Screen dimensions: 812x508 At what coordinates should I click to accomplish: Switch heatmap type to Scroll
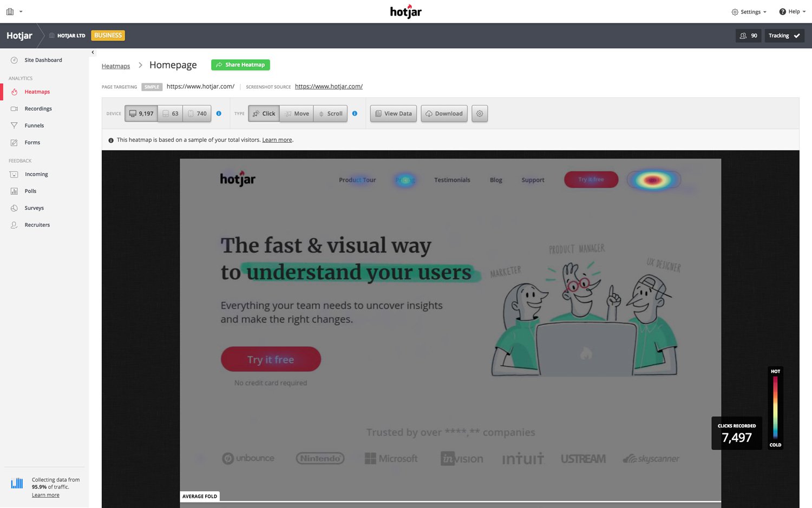(x=330, y=114)
